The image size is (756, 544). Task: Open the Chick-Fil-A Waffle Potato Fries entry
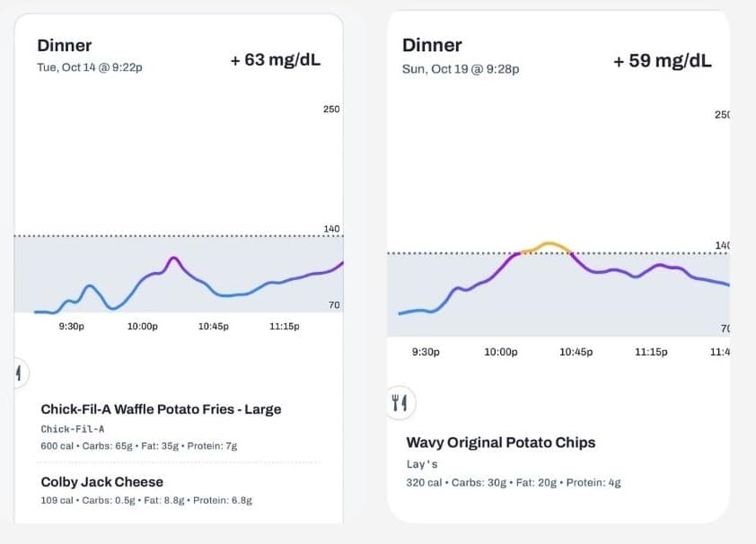coord(161,408)
